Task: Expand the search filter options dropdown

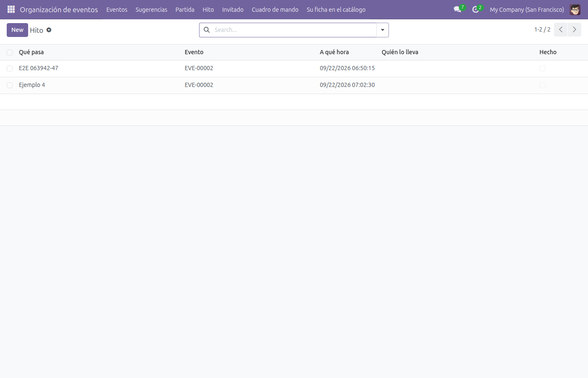Action: click(383, 30)
